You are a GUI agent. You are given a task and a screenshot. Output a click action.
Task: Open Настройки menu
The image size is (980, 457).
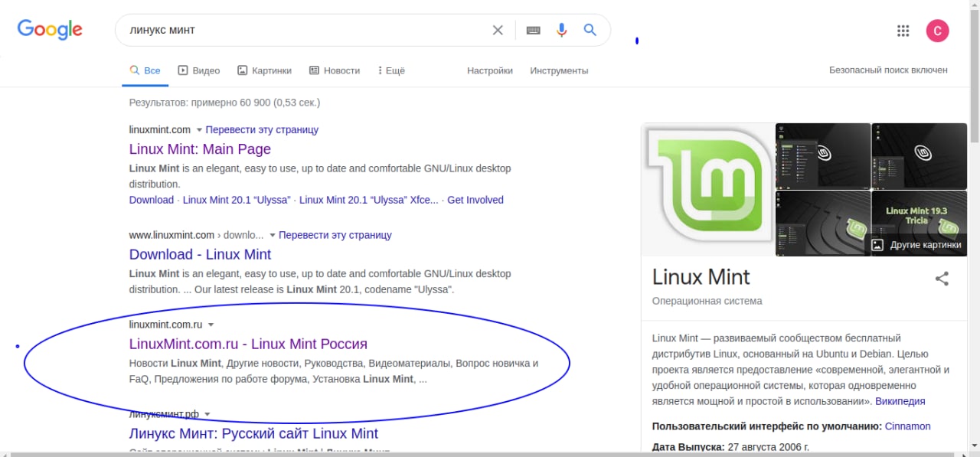[x=490, y=70]
